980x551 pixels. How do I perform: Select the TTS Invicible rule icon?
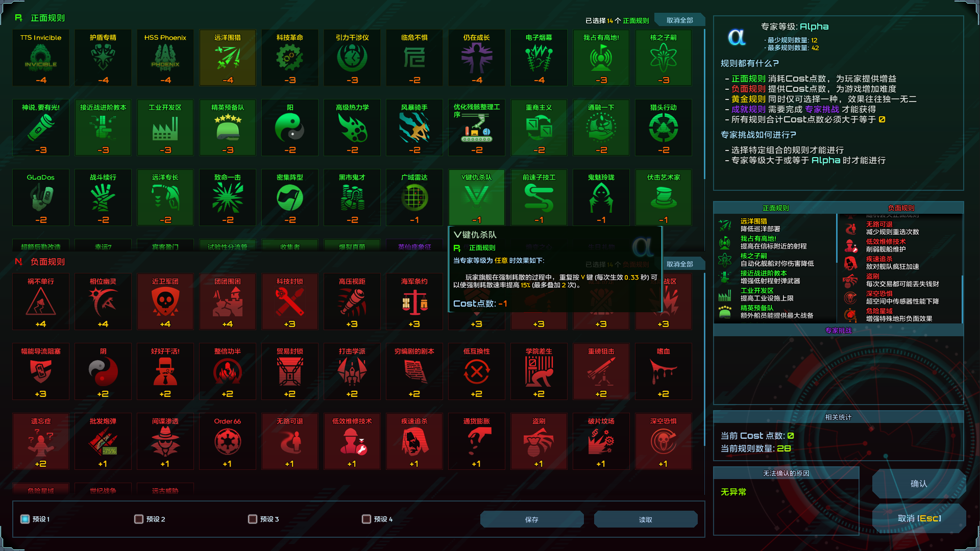tap(41, 57)
